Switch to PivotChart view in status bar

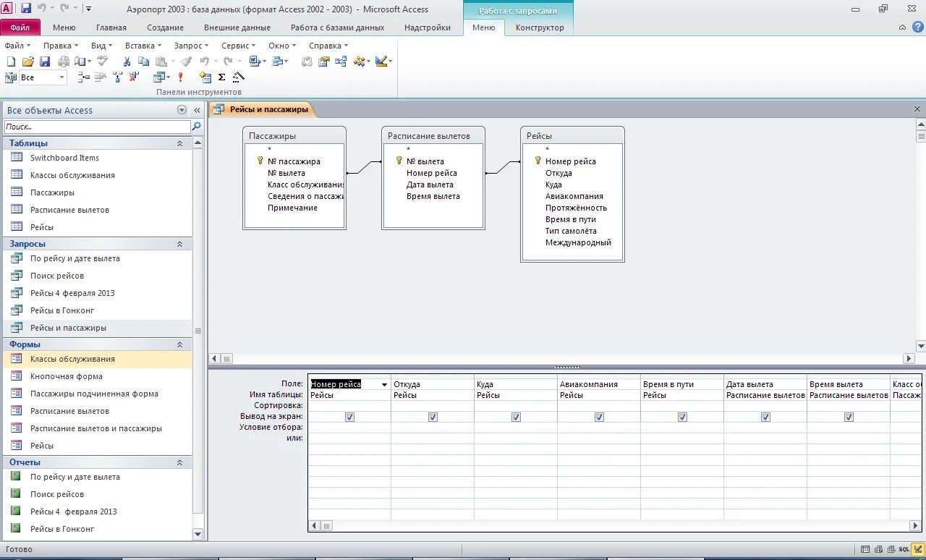tap(892, 549)
